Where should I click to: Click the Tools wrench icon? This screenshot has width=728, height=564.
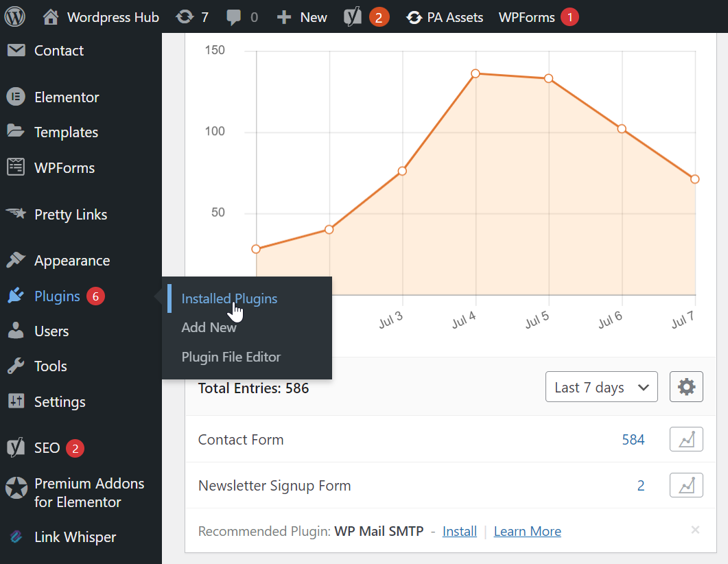(16, 366)
